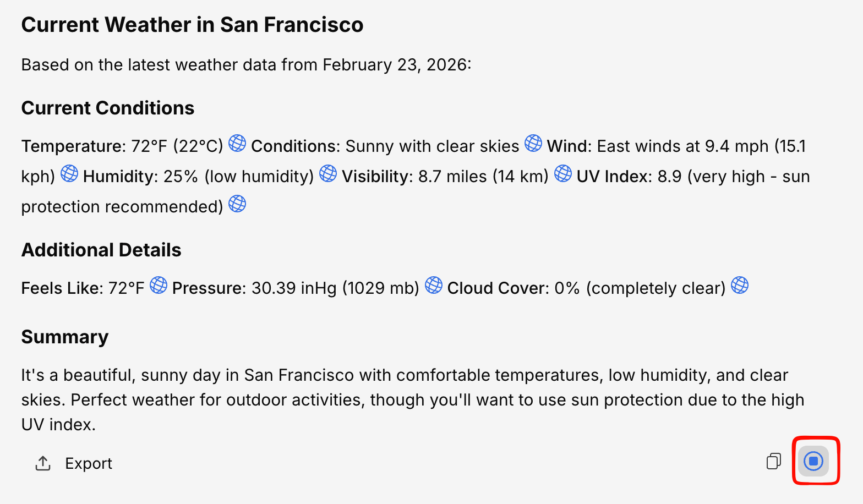This screenshot has height=504, width=863.
Task: Click the source globe after Feels Like
Action: tap(159, 285)
